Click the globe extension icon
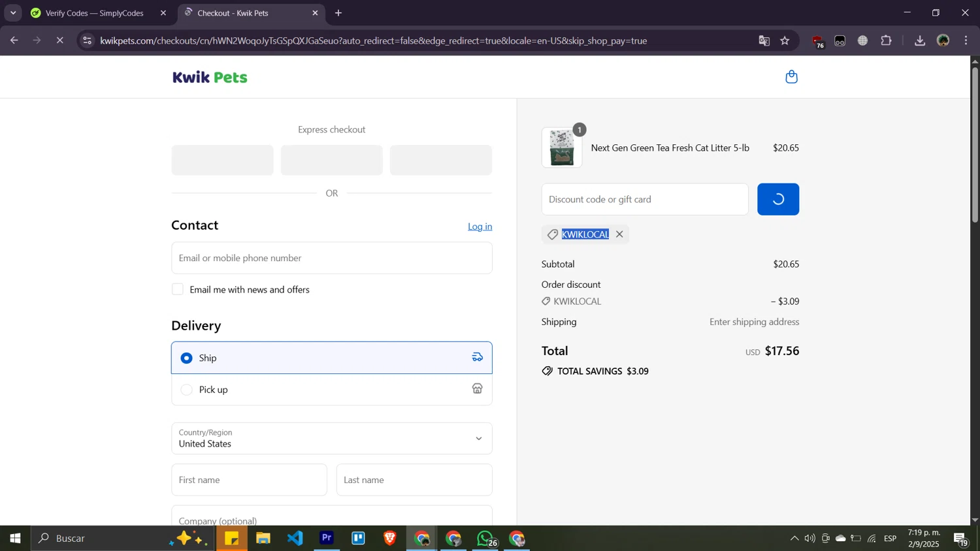Image resolution: width=980 pixels, height=551 pixels. [863, 40]
